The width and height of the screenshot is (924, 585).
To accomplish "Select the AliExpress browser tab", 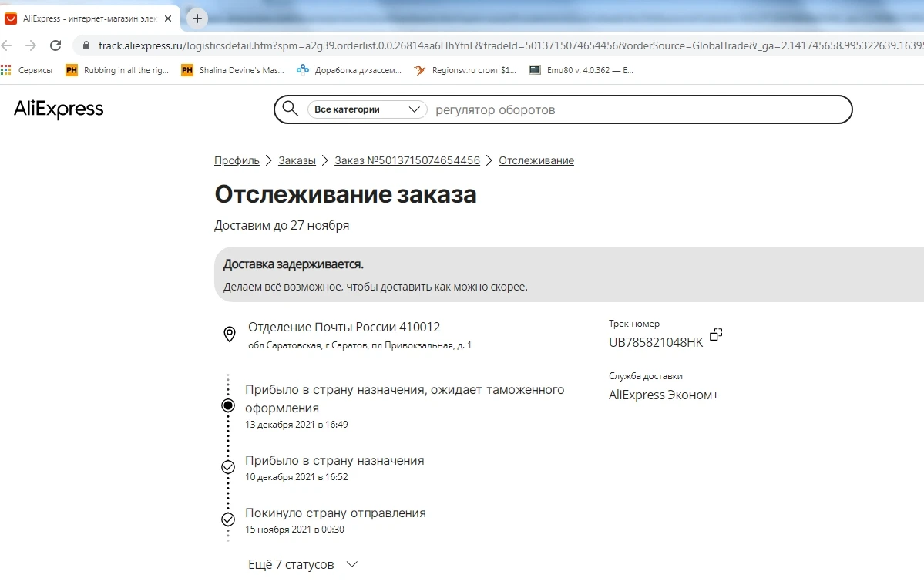I will pyautogui.click(x=89, y=18).
